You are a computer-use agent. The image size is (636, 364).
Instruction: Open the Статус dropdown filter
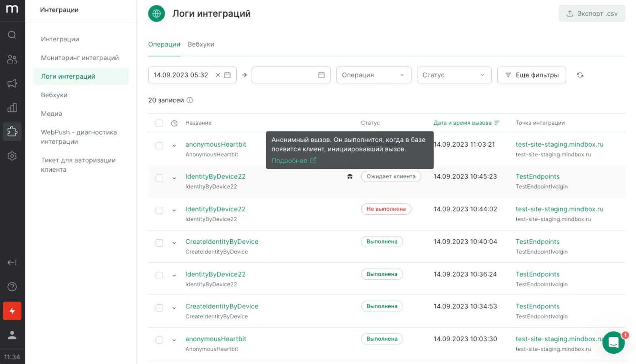[x=454, y=75]
